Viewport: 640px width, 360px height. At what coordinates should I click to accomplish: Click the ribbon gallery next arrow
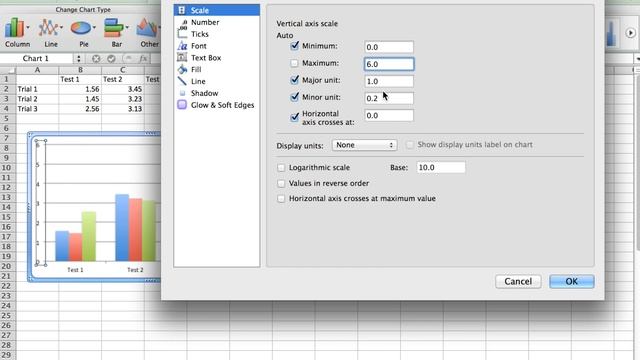tap(630, 33)
